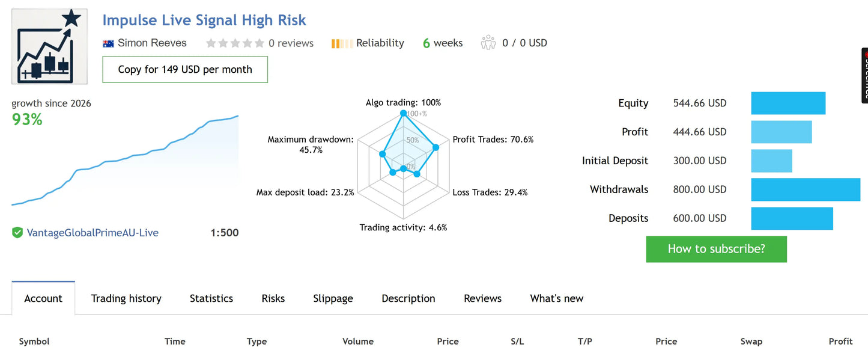The width and height of the screenshot is (868, 350).
Task: Switch to the Statistics tab
Action: [211, 298]
